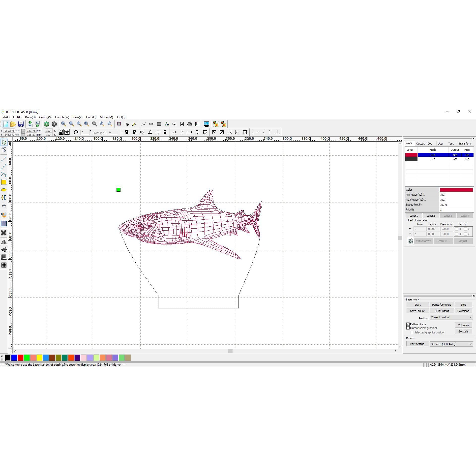Open the monitor preview icon
Screen dimensions: 476x476
click(206, 124)
